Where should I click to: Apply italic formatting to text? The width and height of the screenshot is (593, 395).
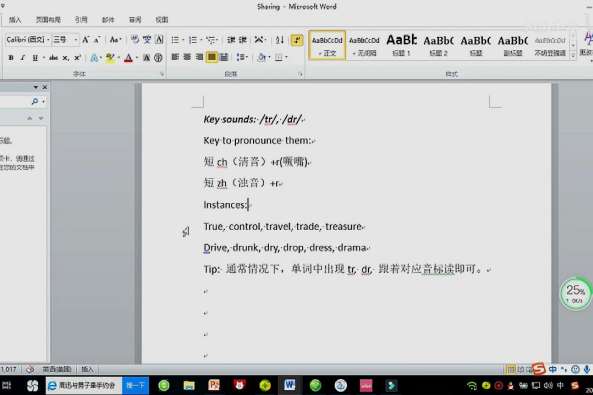23,58
